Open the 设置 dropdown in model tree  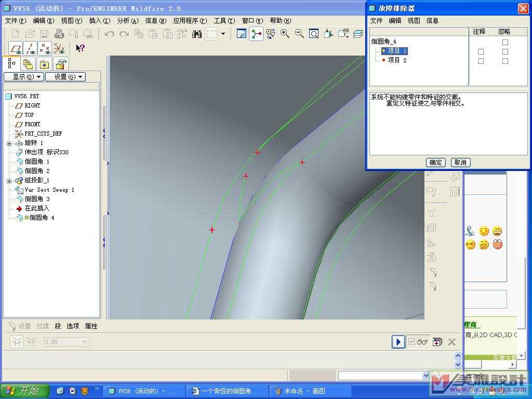coord(65,77)
